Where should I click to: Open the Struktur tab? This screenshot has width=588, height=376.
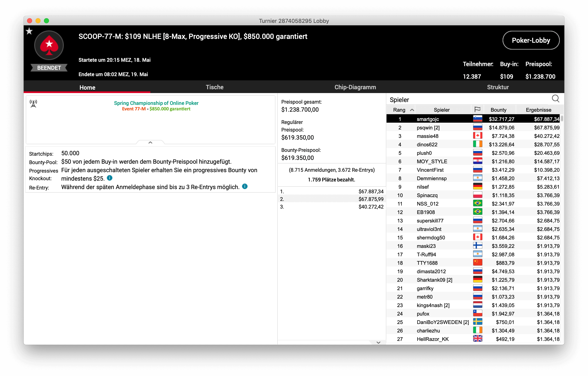point(498,87)
